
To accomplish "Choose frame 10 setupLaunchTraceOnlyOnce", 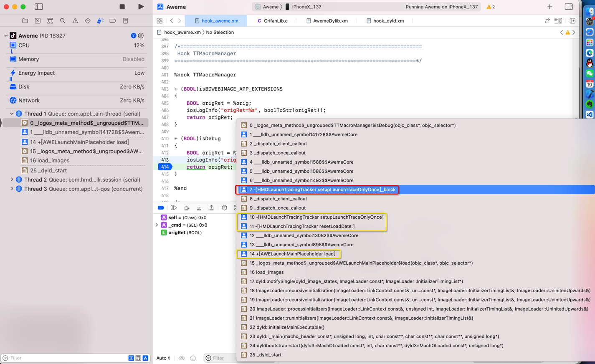I will tap(415, 217).
